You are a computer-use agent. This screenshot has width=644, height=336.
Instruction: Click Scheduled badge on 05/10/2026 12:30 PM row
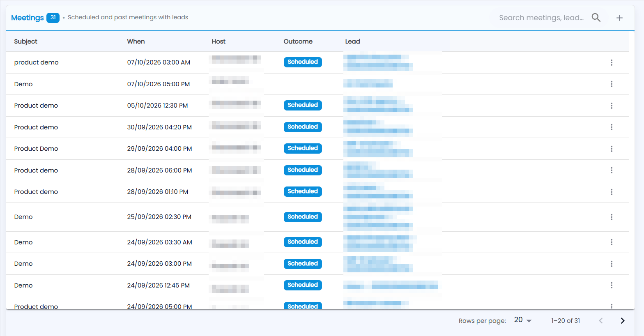click(303, 105)
